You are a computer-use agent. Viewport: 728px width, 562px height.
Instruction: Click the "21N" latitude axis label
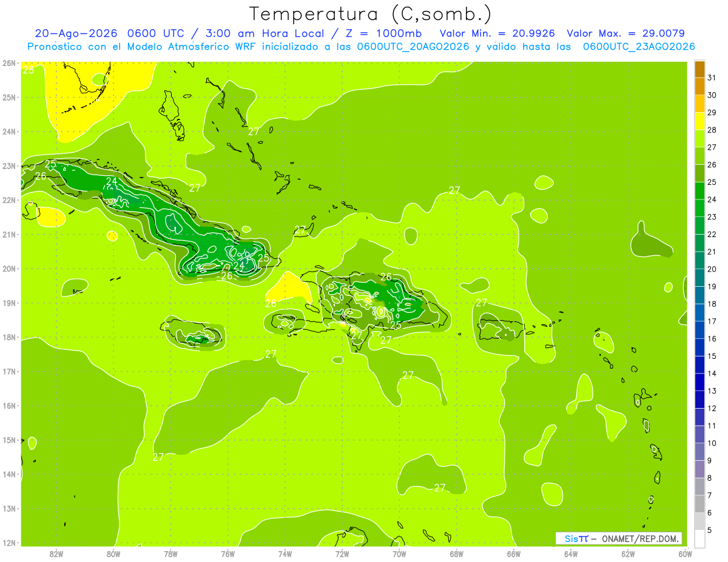tap(9, 234)
